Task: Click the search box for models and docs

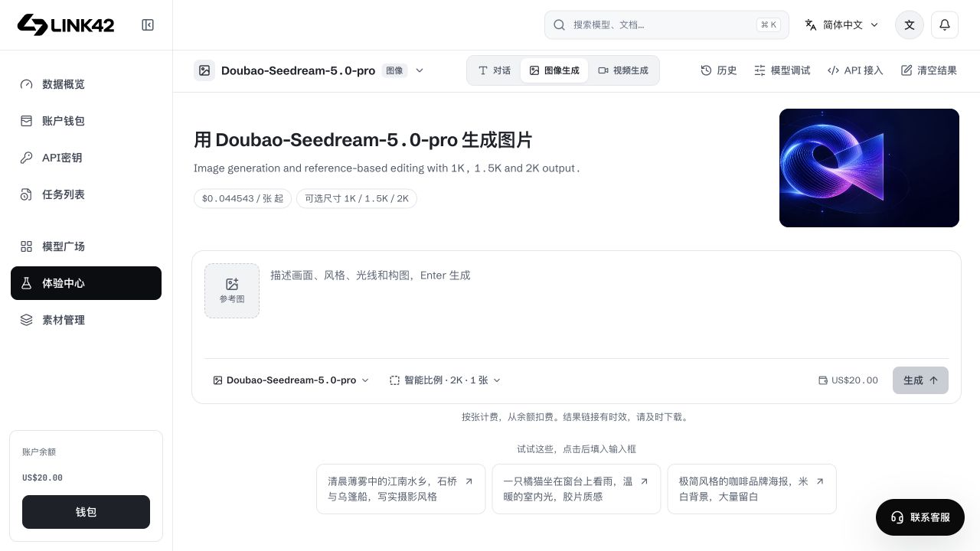Action: pos(666,24)
